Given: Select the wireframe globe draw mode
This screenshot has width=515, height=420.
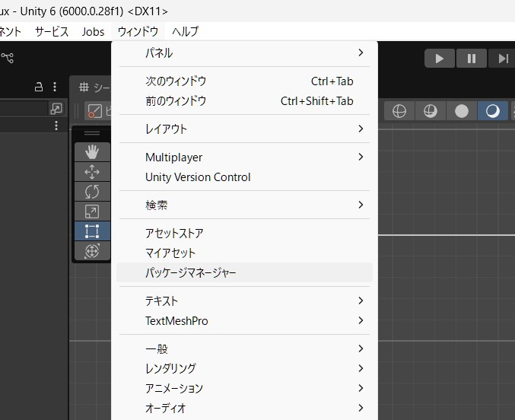Looking at the screenshot, I should [x=399, y=111].
